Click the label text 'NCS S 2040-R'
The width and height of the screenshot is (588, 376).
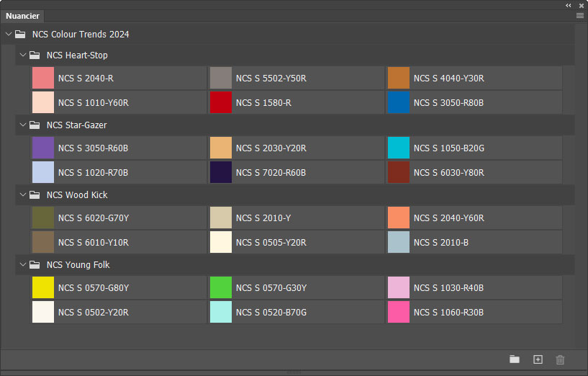click(x=86, y=78)
